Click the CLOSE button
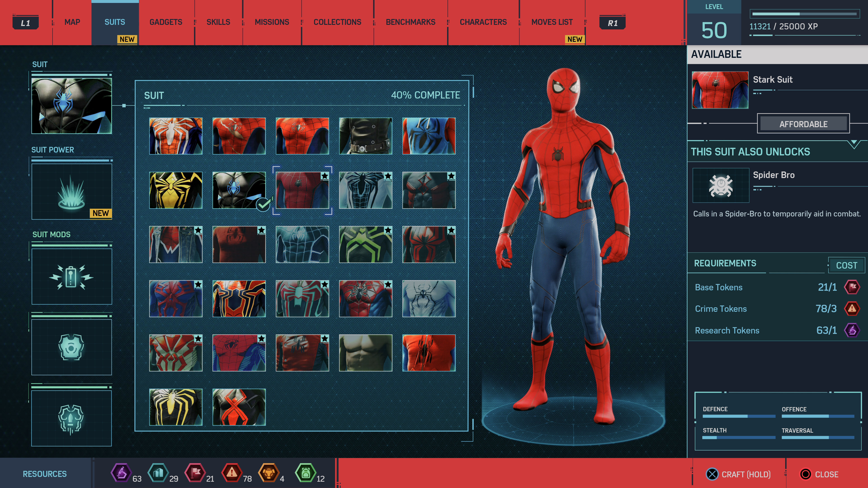 click(x=819, y=474)
